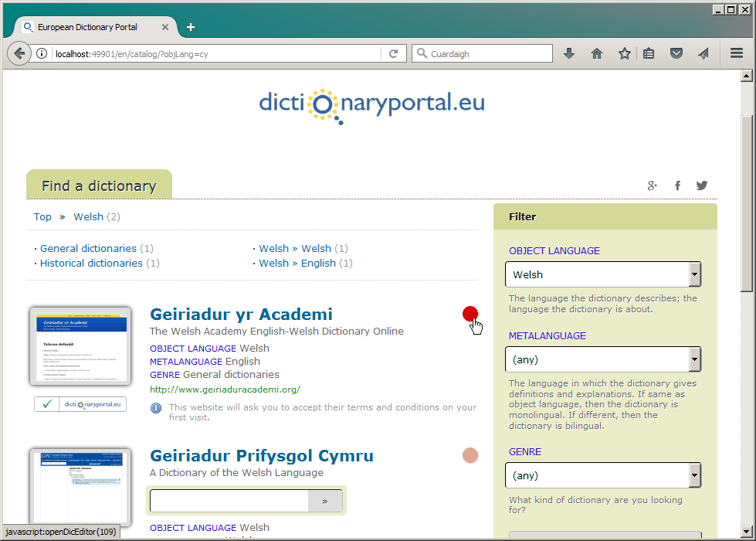Save page to Pocket icon
Viewport: 756px width, 541px height.
pyautogui.click(x=676, y=53)
